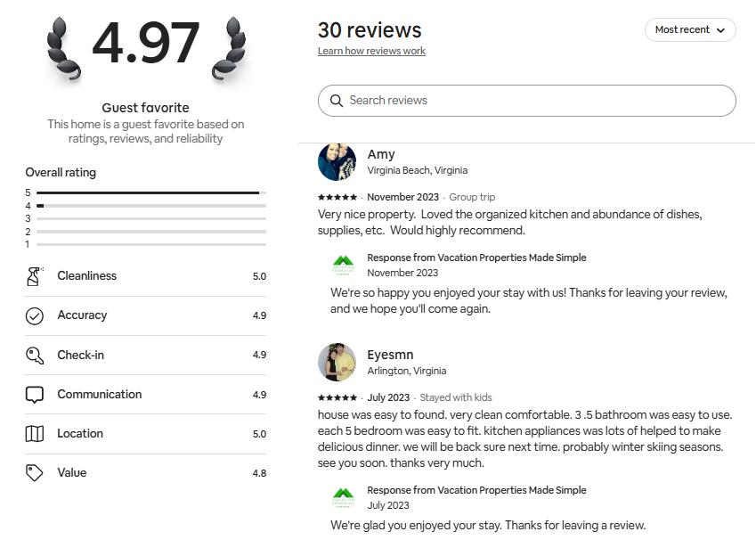Click the Value price tag icon
Image resolution: width=756 pixels, height=548 pixels.
[x=35, y=473]
